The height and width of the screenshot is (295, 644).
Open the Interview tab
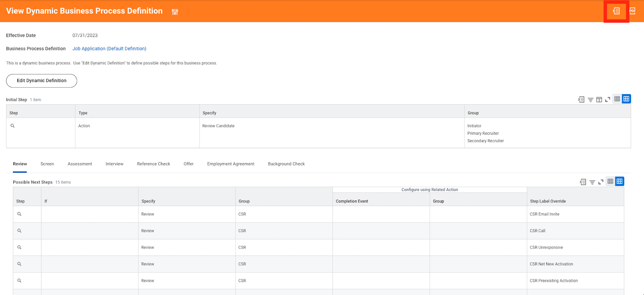click(114, 164)
